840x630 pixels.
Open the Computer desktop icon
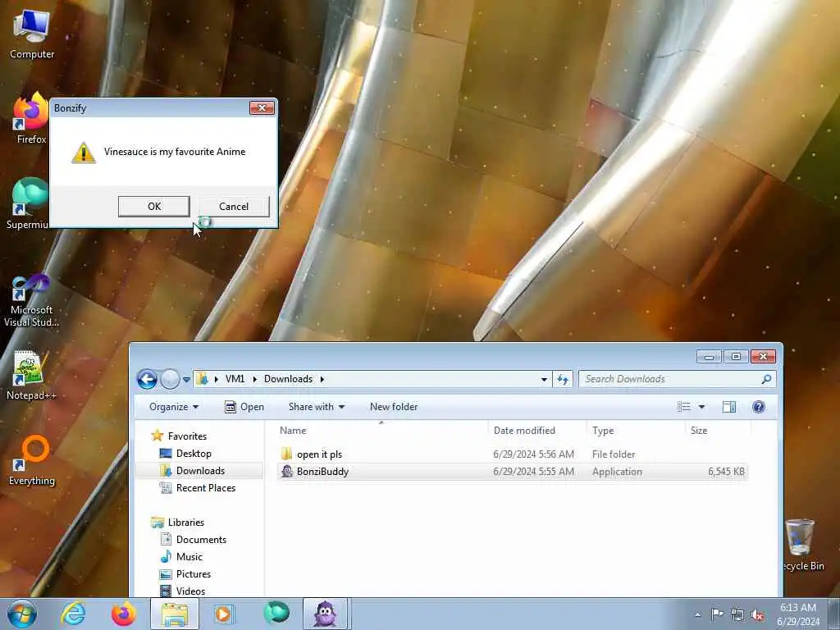tap(32, 34)
